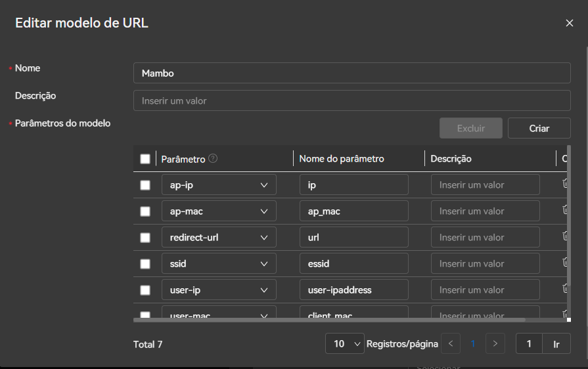Expand the ssid parameter dropdown
Viewport: 588px width, 369px height.
tap(219, 263)
